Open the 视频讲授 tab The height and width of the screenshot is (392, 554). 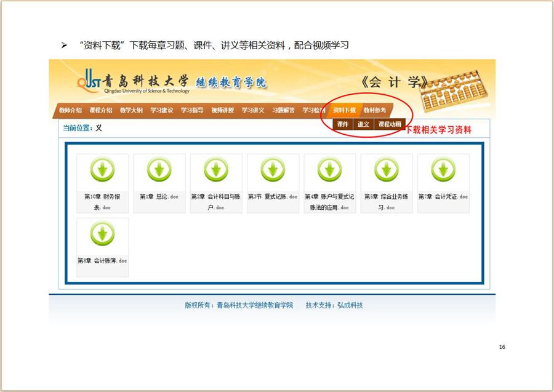222,110
